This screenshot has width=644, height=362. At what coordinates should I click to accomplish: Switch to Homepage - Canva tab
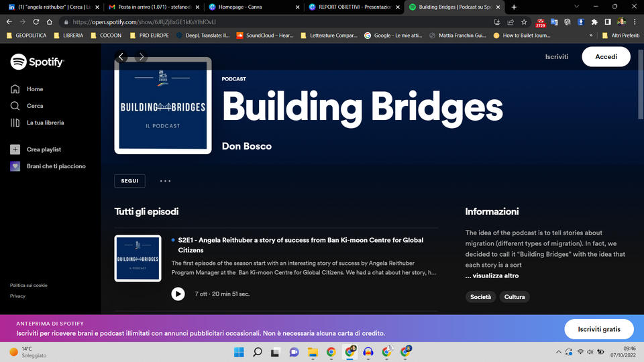pos(252,7)
